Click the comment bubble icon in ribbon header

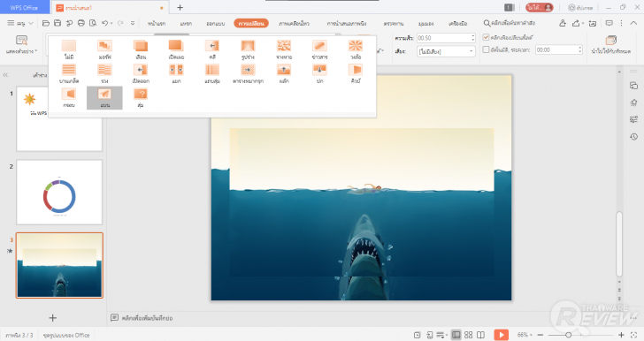coord(609,23)
